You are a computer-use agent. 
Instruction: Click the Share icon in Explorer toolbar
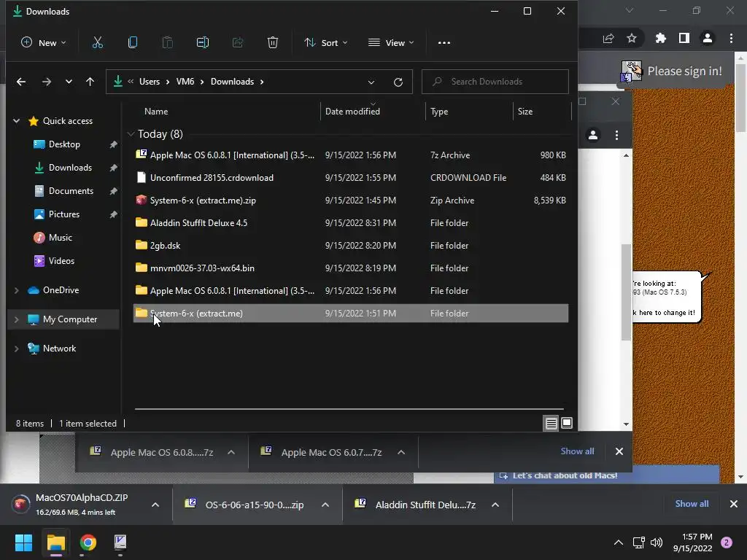pyautogui.click(x=238, y=42)
